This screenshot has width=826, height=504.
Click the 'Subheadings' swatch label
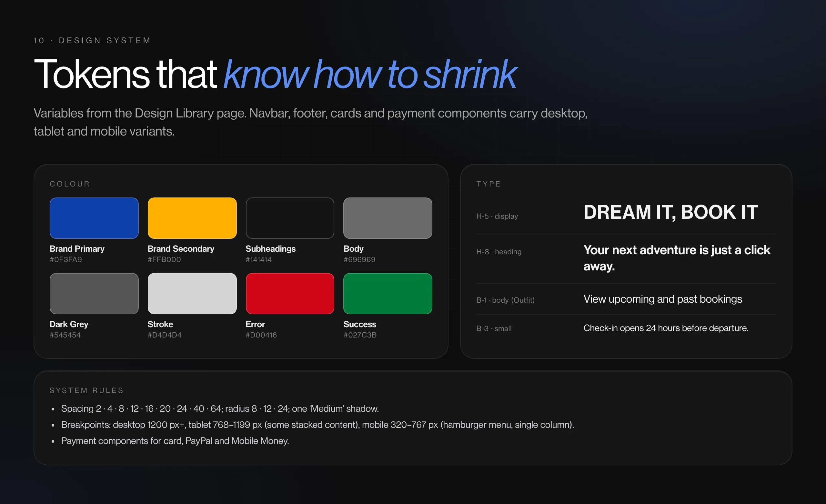tap(270, 249)
